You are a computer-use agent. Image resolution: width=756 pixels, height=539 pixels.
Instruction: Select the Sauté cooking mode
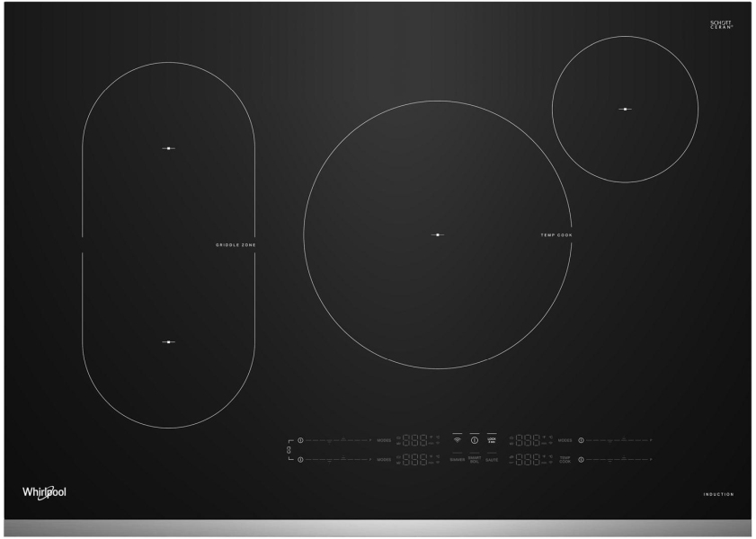(492, 460)
